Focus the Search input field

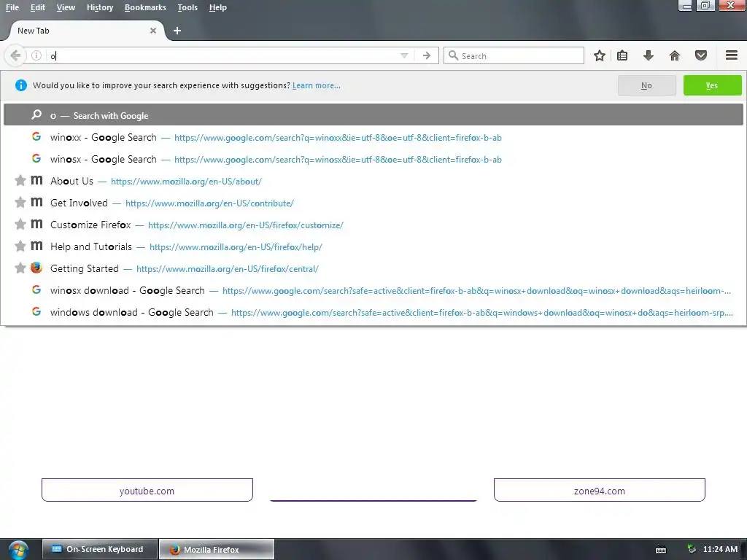pyautogui.click(x=514, y=55)
